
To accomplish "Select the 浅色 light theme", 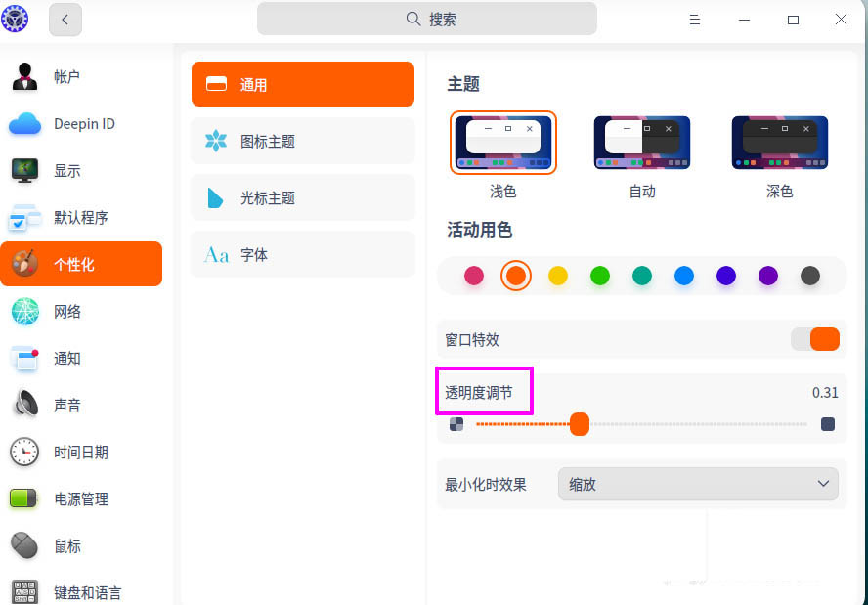I will pos(502,142).
